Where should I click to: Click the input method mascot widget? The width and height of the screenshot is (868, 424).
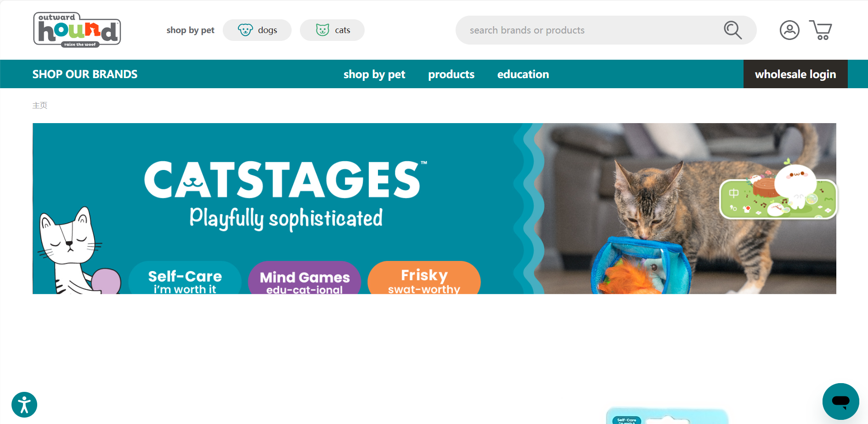[778, 193]
